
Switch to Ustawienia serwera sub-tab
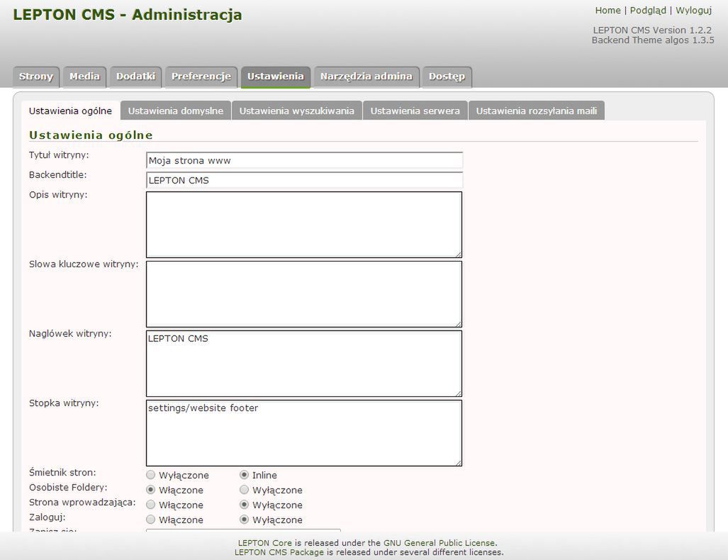tap(415, 111)
